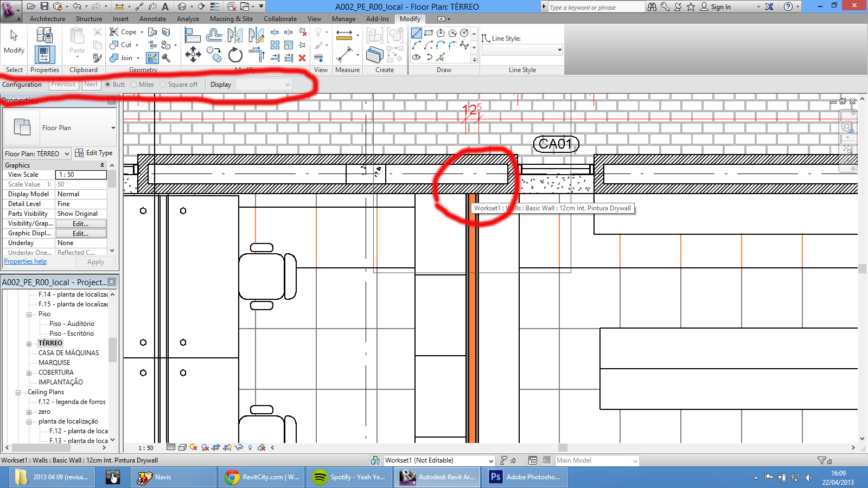This screenshot has height=488, width=868.
Task: Open the Help question mark icon
Action: 788,7
